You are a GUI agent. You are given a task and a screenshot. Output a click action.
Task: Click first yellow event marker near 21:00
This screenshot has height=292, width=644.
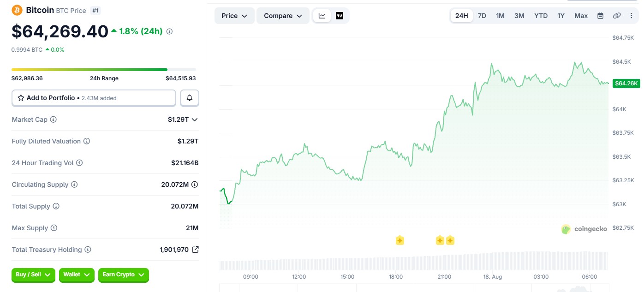tap(440, 240)
